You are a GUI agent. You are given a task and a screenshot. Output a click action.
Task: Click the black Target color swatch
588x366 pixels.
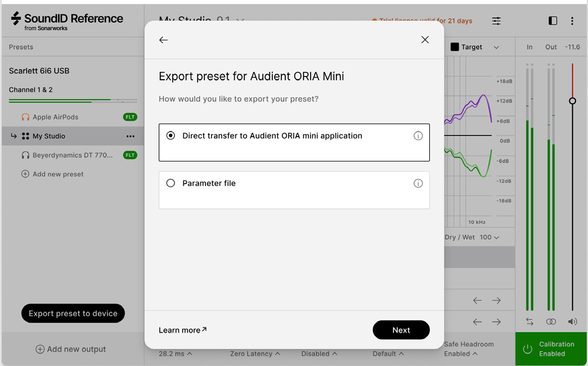point(455,47)
